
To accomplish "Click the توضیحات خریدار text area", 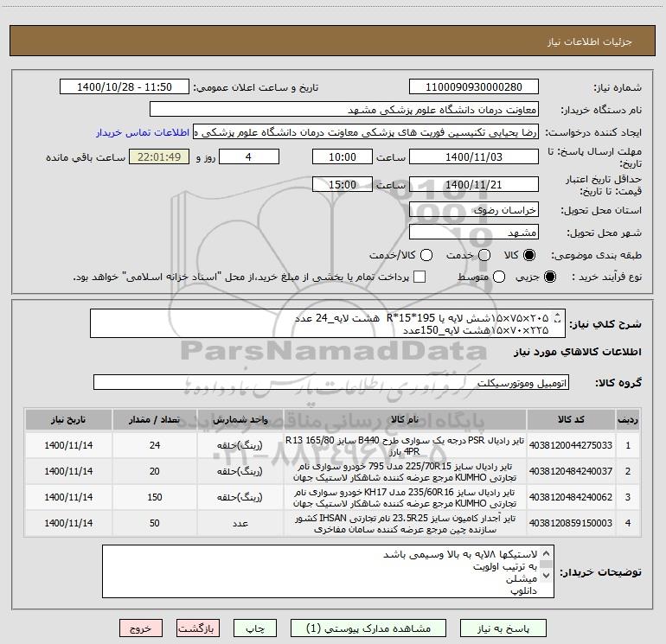I will 328,571.
